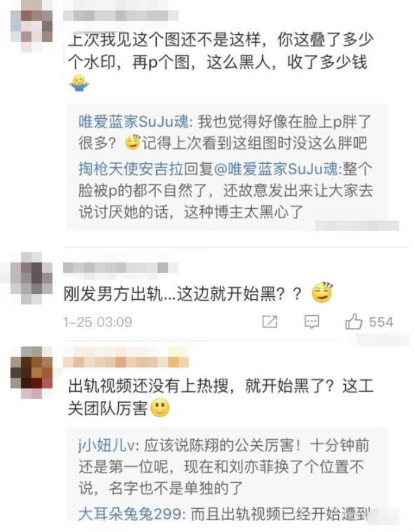Tap the emoji before 记得上次看到这组图
Viewport: 414px width, 532px height.
click(132, 142)
